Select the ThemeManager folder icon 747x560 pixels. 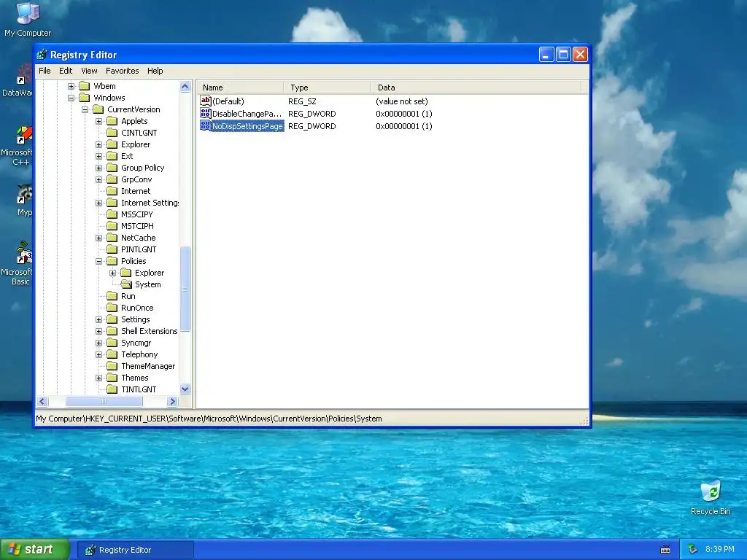(x=112, y=366)
